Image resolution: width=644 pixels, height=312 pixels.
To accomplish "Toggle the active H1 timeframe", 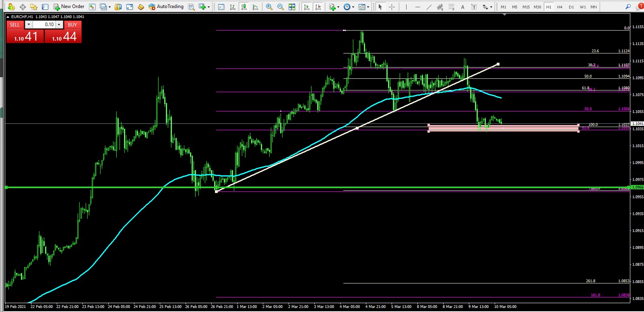I will (x=549, y=7).
